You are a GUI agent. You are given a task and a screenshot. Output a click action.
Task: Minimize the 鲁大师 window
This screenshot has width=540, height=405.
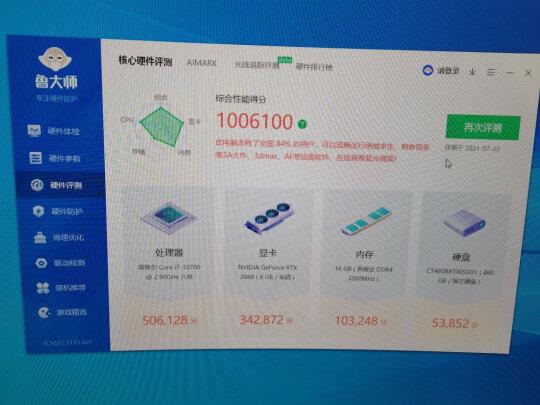(510, 73)
